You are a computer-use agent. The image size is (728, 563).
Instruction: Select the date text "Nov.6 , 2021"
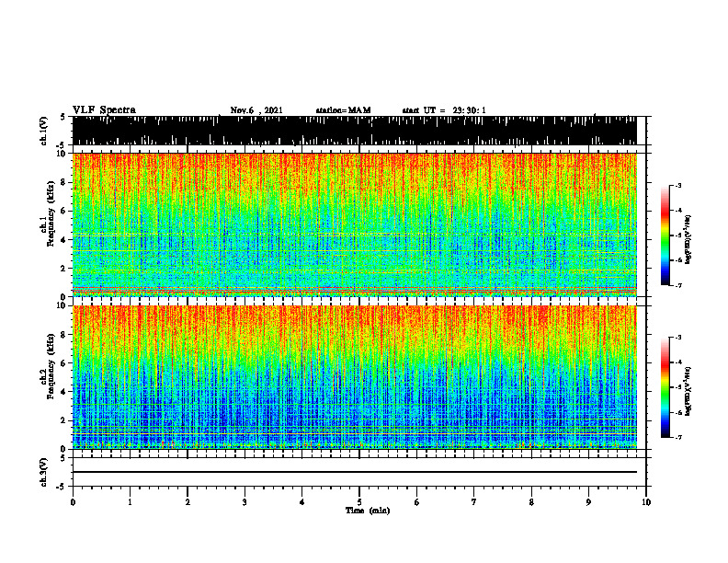pyautogui.click(x=256, y=110)
